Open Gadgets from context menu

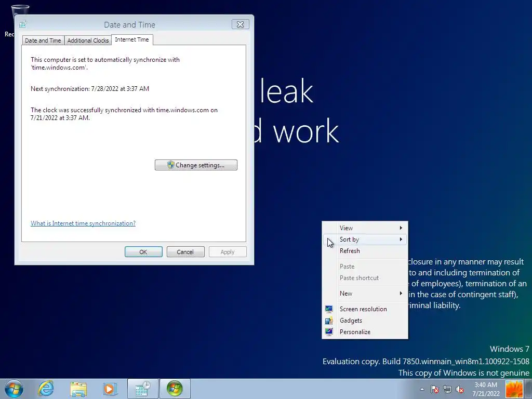click(x=365, y=321)
